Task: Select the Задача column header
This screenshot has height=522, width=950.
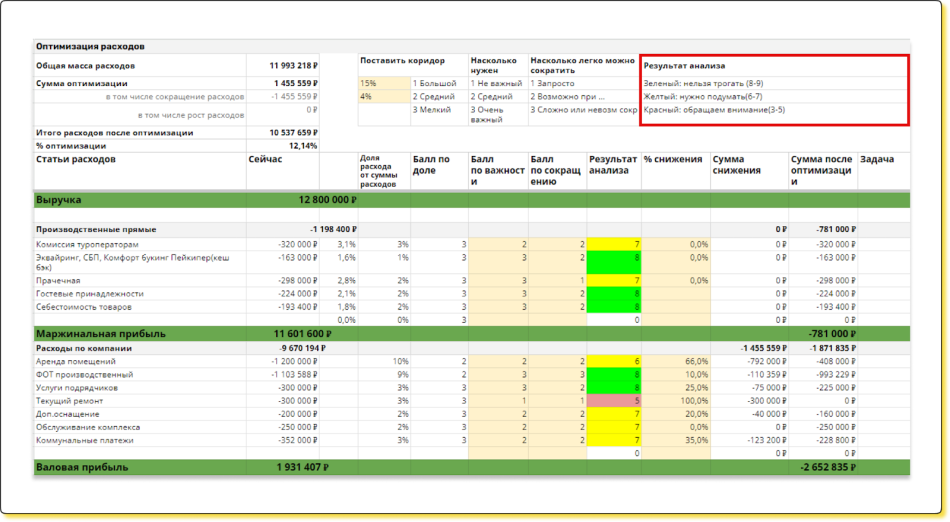Action: point(877,159)
